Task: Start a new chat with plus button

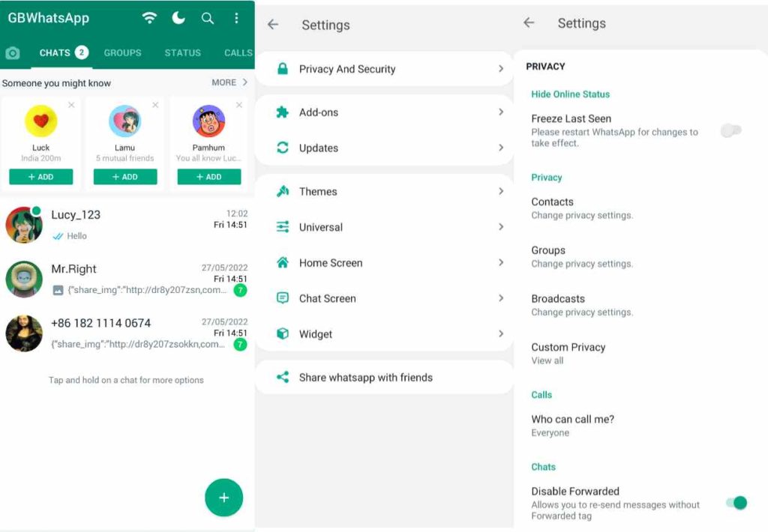Action: [223, 498]
